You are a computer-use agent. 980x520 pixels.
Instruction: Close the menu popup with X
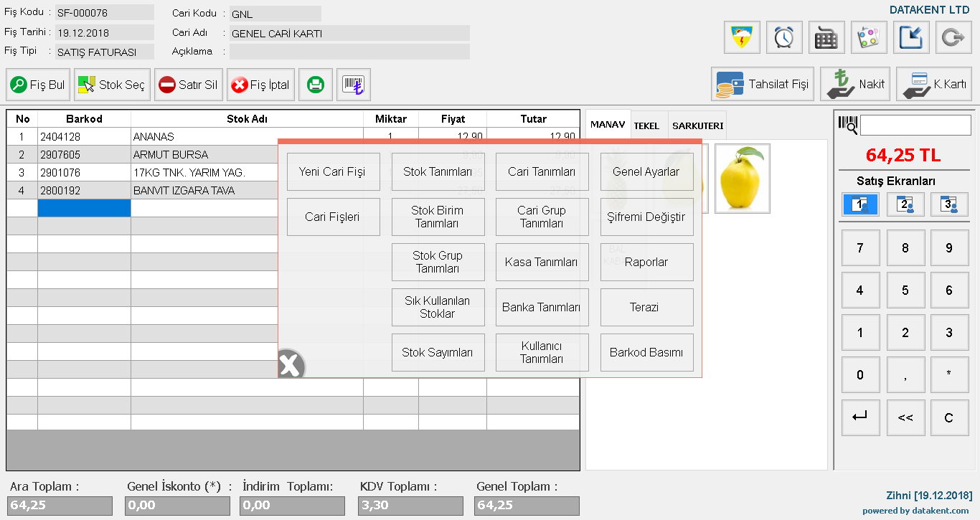pyautogui.click(x=291, y=365)
